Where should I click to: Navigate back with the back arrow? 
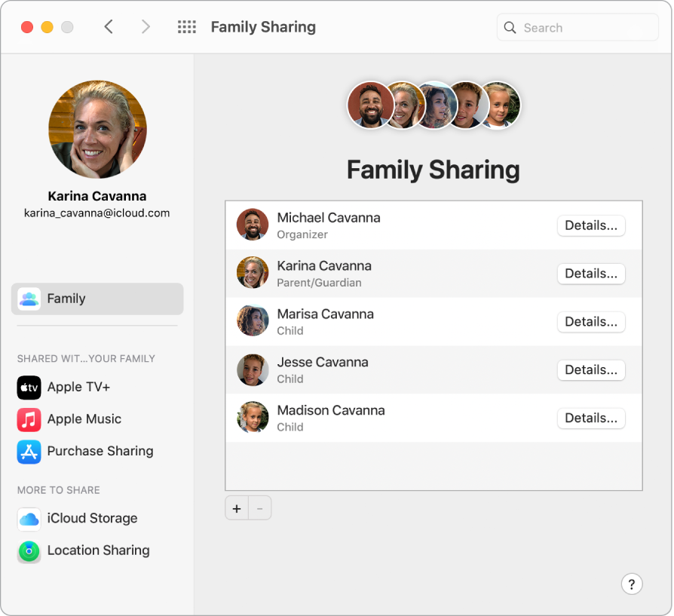pyautogui.click(x=109, y=26)
